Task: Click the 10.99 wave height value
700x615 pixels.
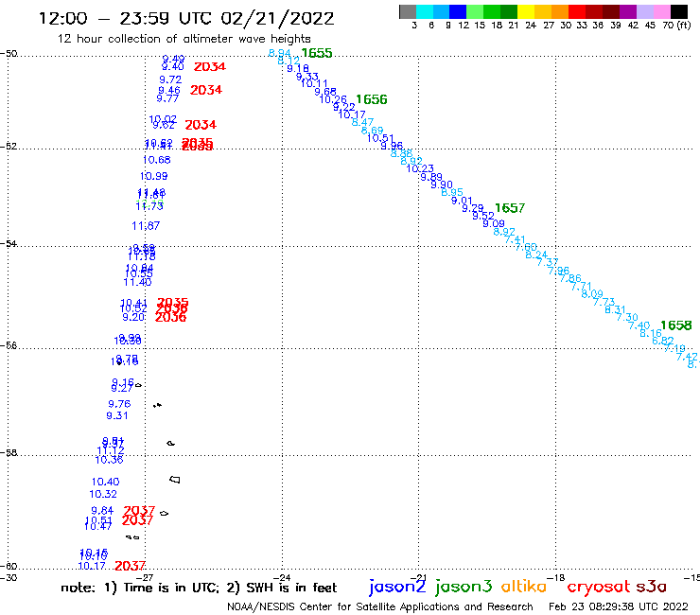Action: (153, 176)
